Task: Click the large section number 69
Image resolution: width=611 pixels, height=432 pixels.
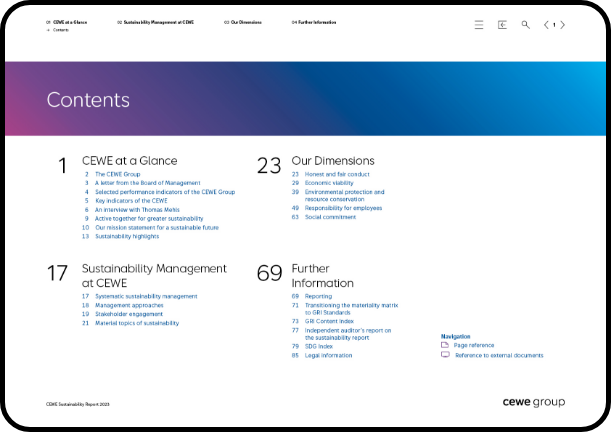Action: click(x=269, y=273)
